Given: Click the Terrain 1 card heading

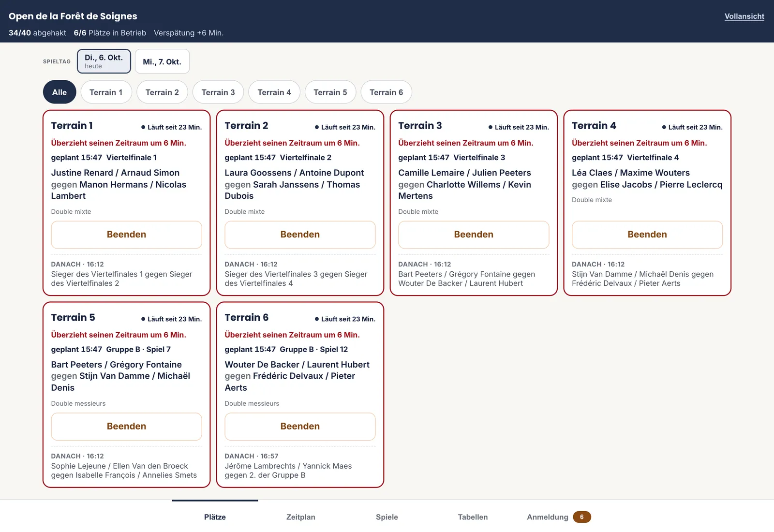Looking at the screenshot, I should pos(72,126).
